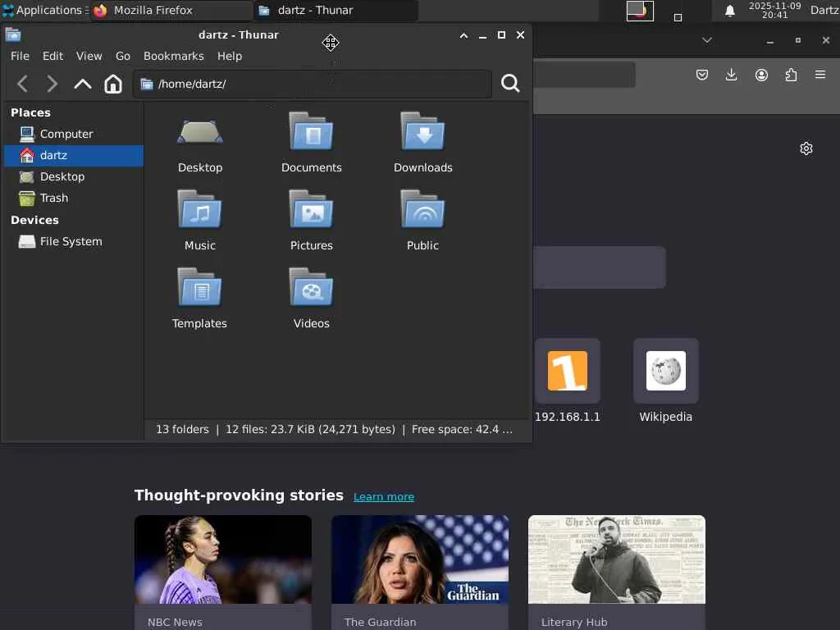The width and height of the screenshot is (840, 630).
Task: Go to parent folder using up arrow
Action: point(83,84)
